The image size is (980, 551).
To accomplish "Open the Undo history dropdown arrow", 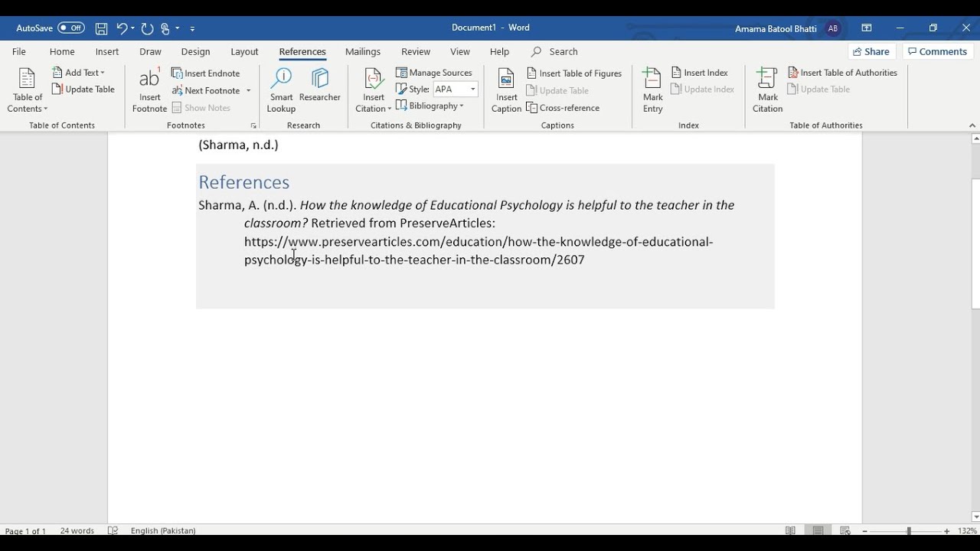I will click(133, 28).
